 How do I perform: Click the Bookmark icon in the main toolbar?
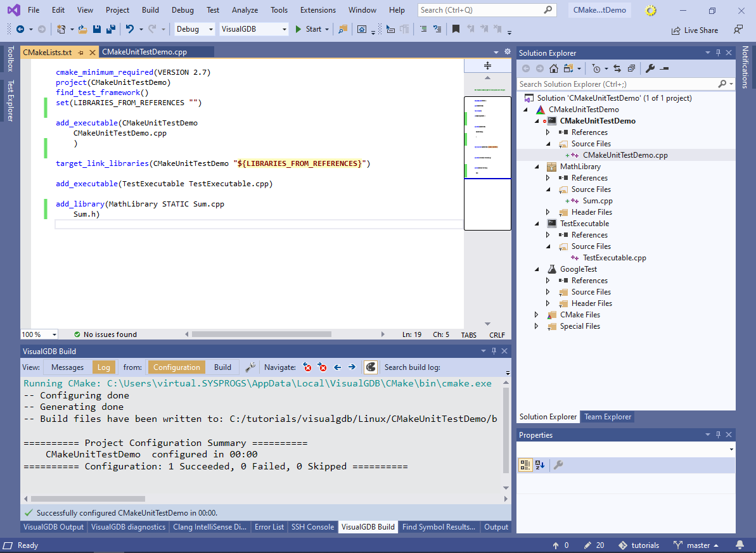pyautogui.click(x=456, y=29)
